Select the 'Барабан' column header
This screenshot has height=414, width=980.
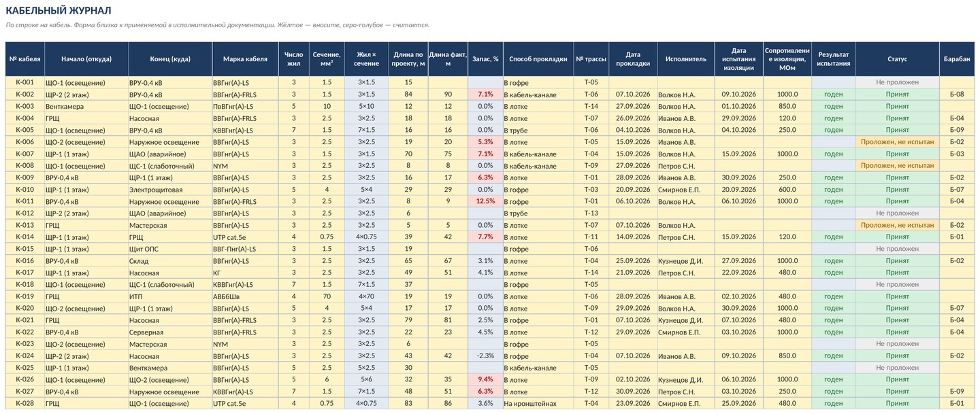tap(957, 59)
